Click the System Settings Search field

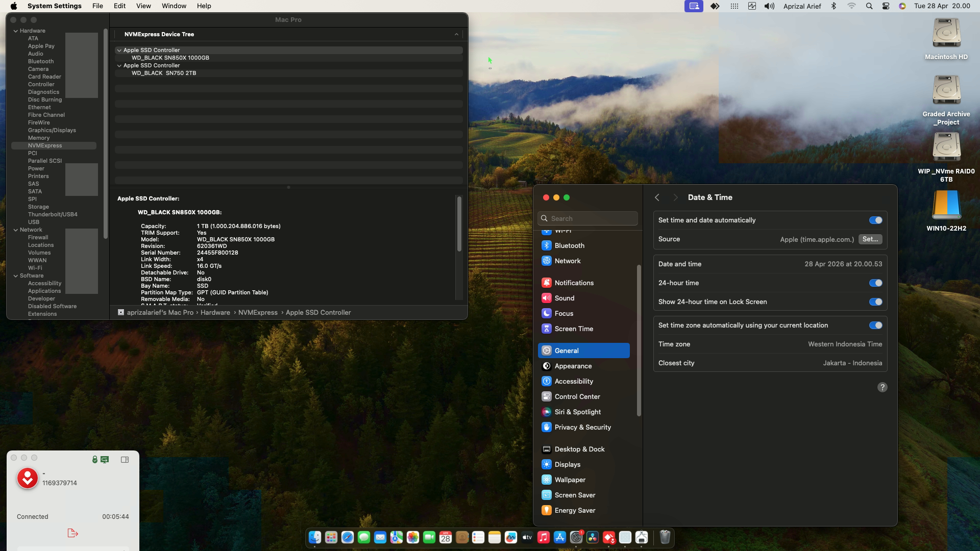[587, 218]
